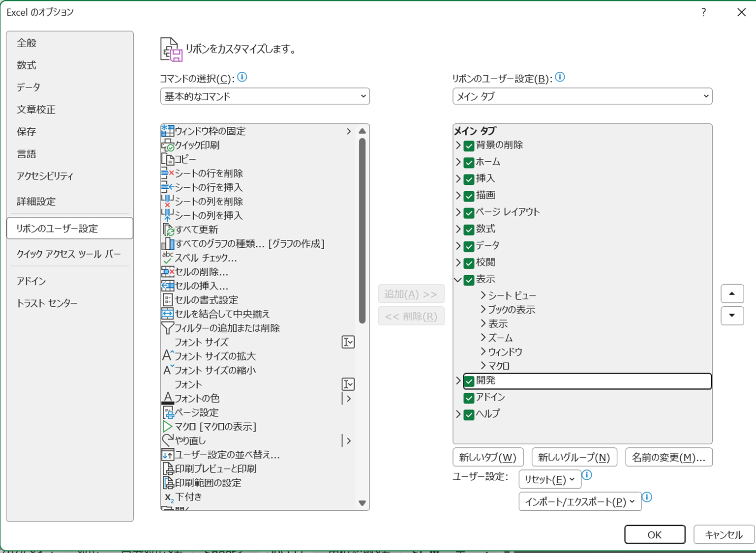Click the フォントの色 icon
Image resolution: width=756 pixels, height=553 pixels.
(168, 399)
